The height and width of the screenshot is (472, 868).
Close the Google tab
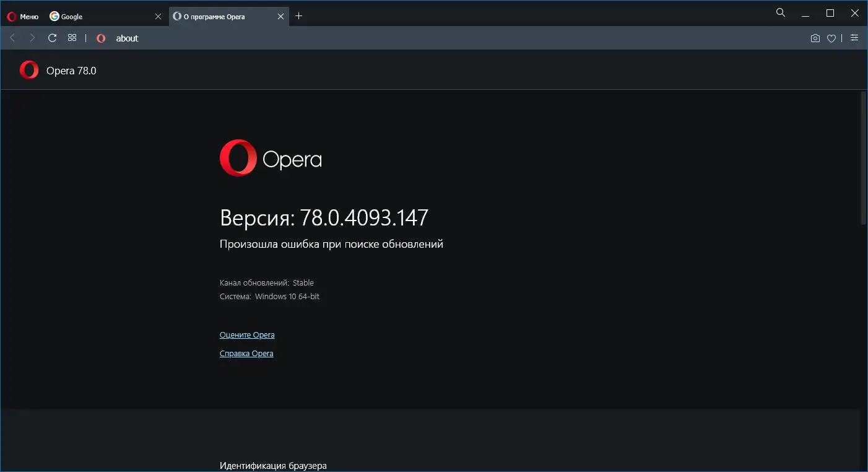pos(158,16)
